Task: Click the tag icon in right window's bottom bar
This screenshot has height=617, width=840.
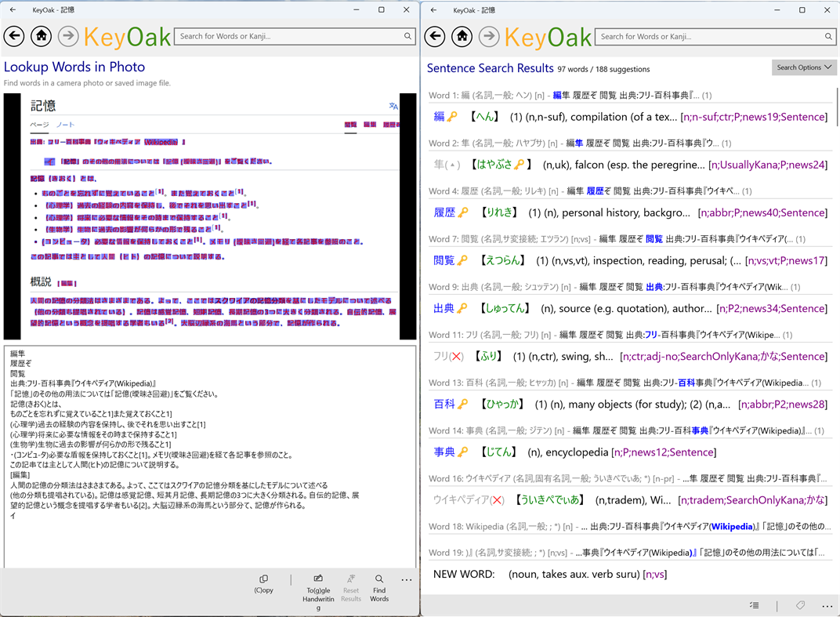Action: 800,605
